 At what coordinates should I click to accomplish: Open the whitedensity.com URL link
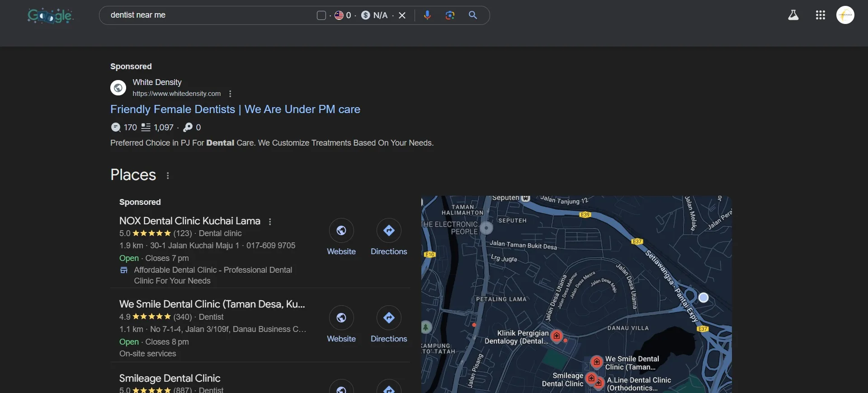coord(177,94)
